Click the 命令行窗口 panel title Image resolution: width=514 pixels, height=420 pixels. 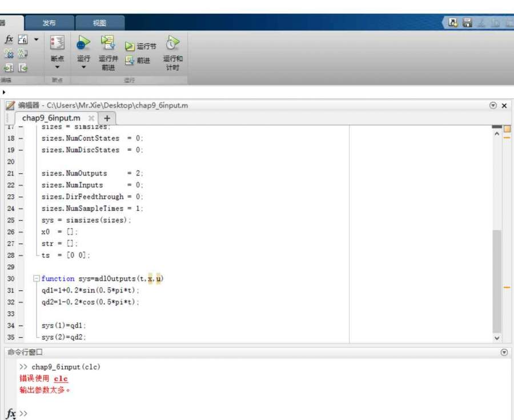pyautogui.click(x=25, y=353)
